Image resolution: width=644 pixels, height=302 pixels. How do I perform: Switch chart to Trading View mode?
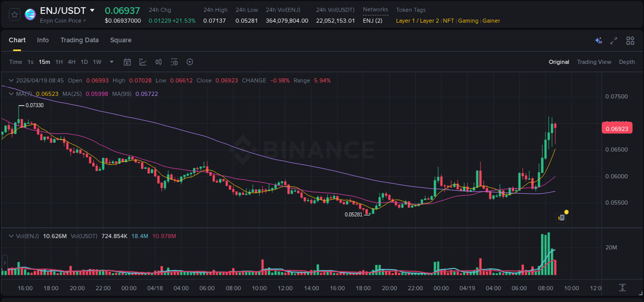pos(594,62)
